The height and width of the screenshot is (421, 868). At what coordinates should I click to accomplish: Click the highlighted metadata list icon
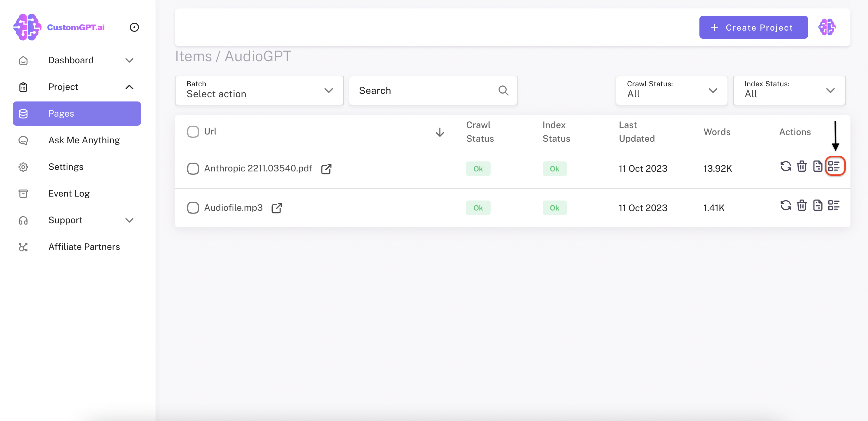click(x=834, y=166)
